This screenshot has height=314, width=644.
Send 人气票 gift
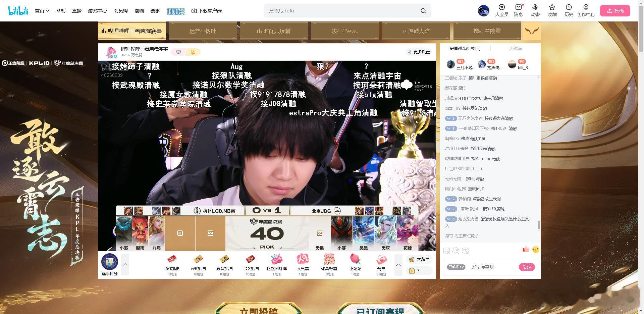[303, 264]
